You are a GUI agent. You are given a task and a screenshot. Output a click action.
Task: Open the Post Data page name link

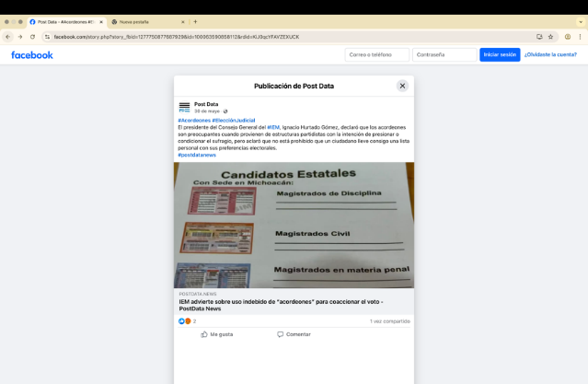[206, 104]
